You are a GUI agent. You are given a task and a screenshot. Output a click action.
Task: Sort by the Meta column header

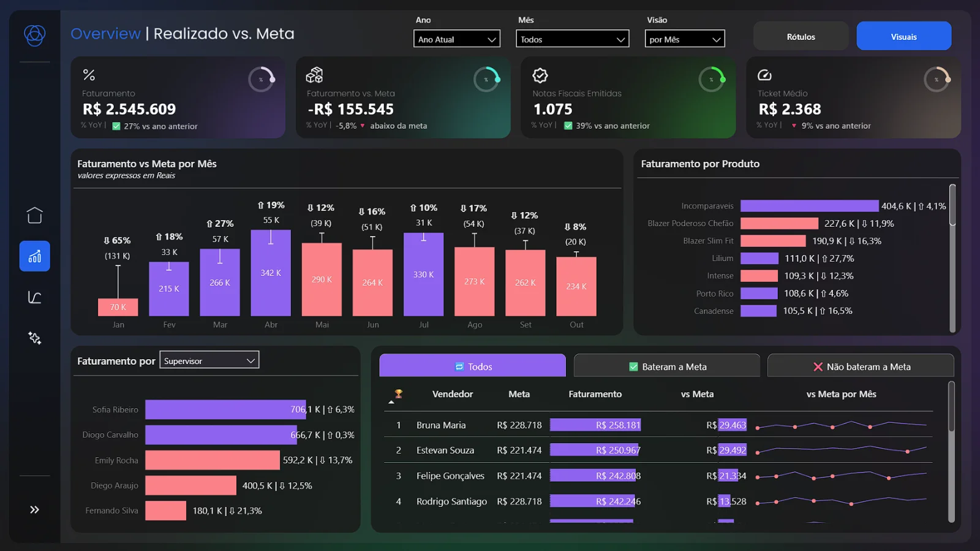(519, 394)
